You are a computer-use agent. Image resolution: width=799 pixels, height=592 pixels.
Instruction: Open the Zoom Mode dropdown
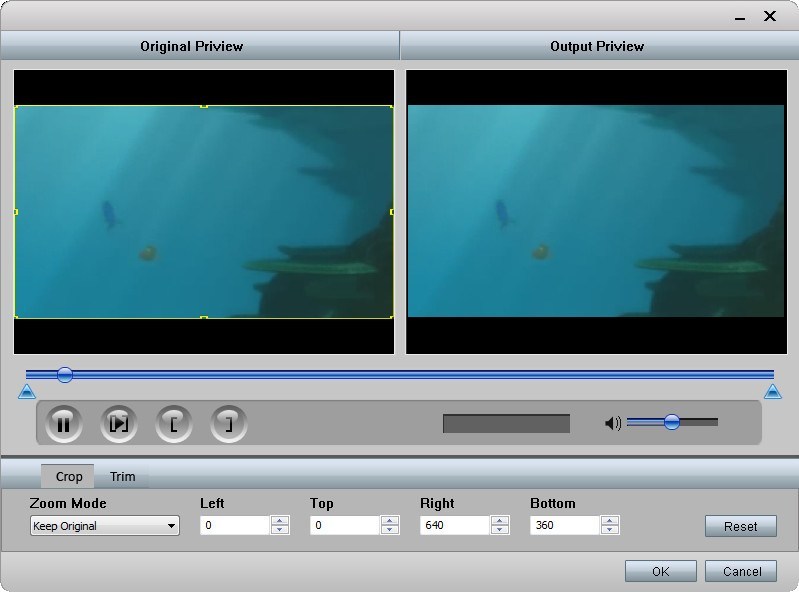tap(104, 526)
